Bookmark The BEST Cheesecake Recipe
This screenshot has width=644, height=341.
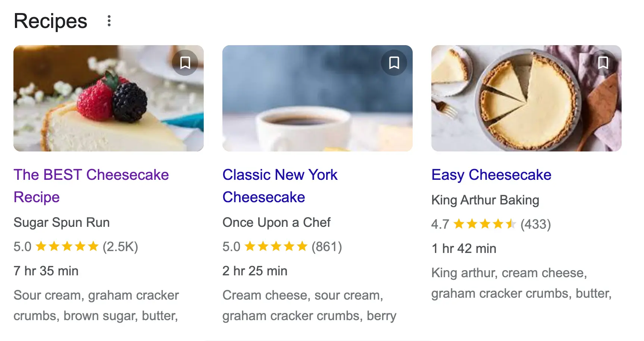tap(185, 63)
